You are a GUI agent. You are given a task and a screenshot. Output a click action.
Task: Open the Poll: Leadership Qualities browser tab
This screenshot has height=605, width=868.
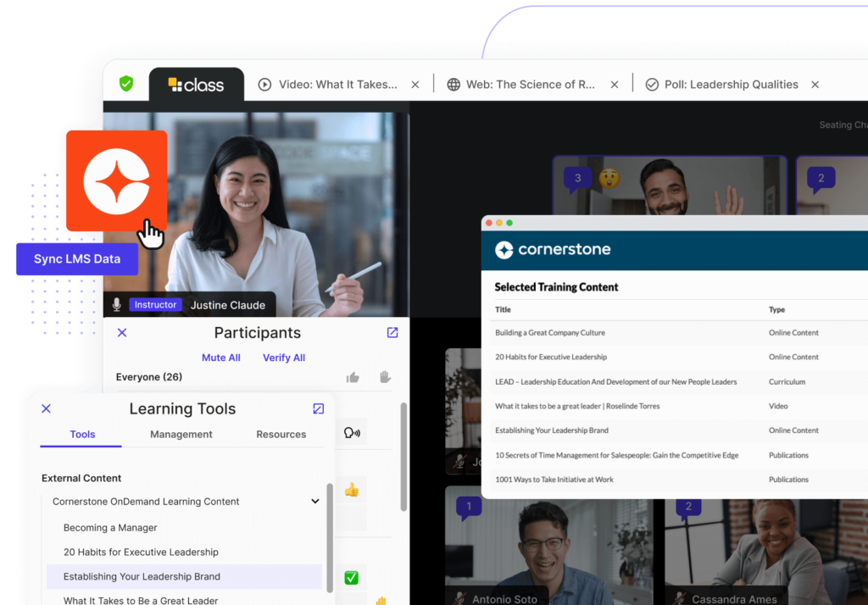pyautogui.click(x=726, y=84)
